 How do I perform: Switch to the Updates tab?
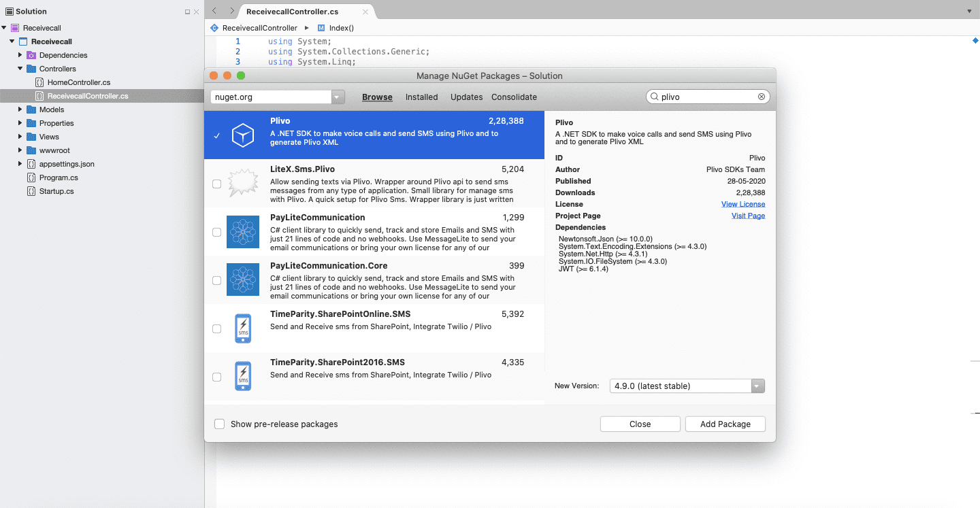click(466, 97)
